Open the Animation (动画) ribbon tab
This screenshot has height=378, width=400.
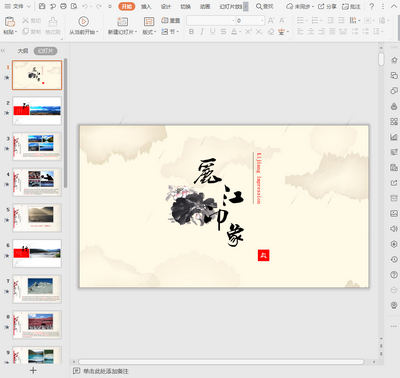pyautogui.click(x=205, y=6)
